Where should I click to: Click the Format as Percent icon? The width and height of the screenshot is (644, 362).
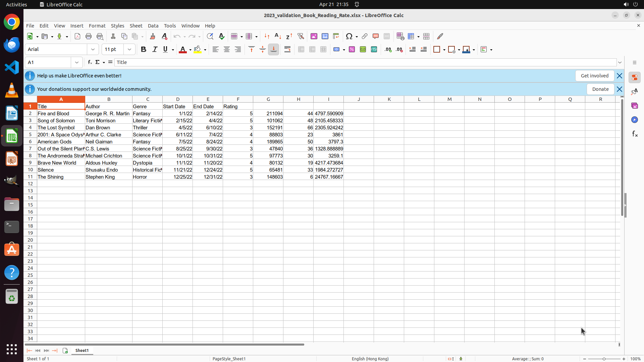tap(352, 49)
